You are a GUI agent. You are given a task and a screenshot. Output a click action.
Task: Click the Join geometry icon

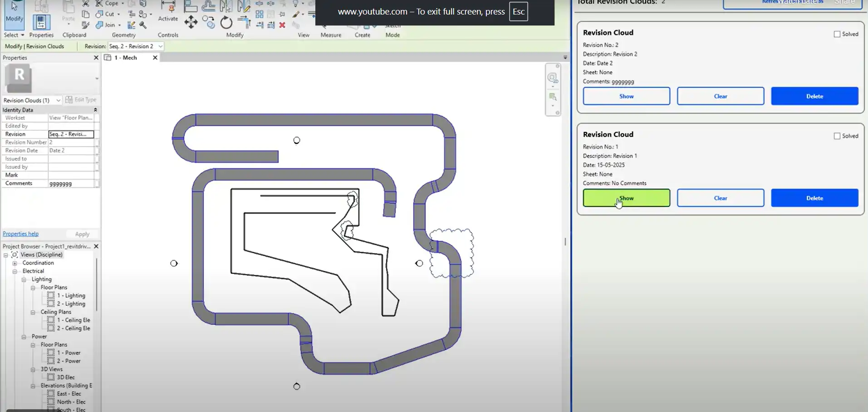100,25
